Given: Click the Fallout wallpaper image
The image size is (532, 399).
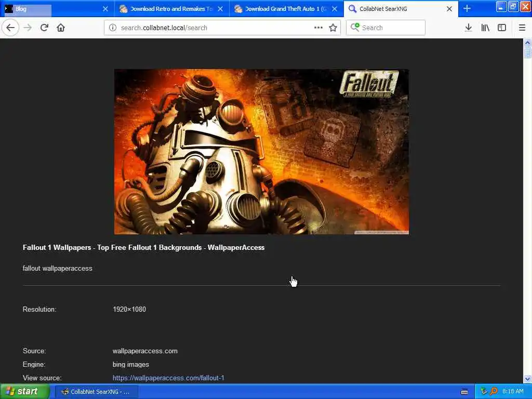Looking at the screenshot, I should click(x=261, y=152).
